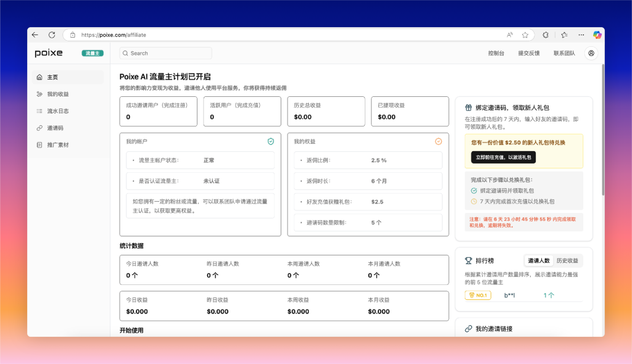Open 邀请码 invite codes section

point(55,128)
